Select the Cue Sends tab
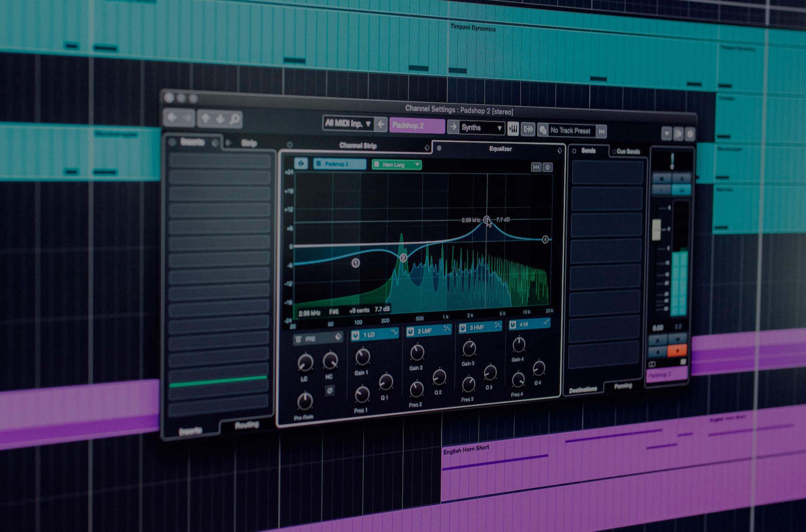 [x=628, y=152]
